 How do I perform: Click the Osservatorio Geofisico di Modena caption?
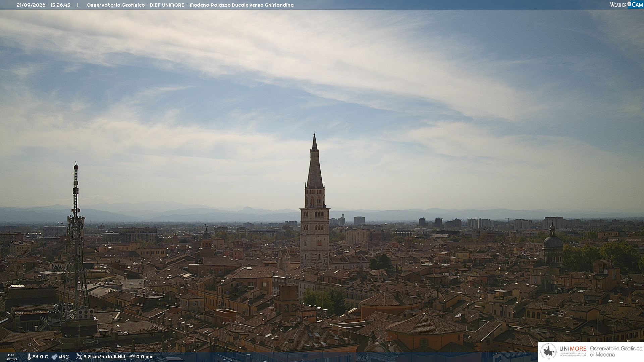pyautogui.click(x=616, y=351)
